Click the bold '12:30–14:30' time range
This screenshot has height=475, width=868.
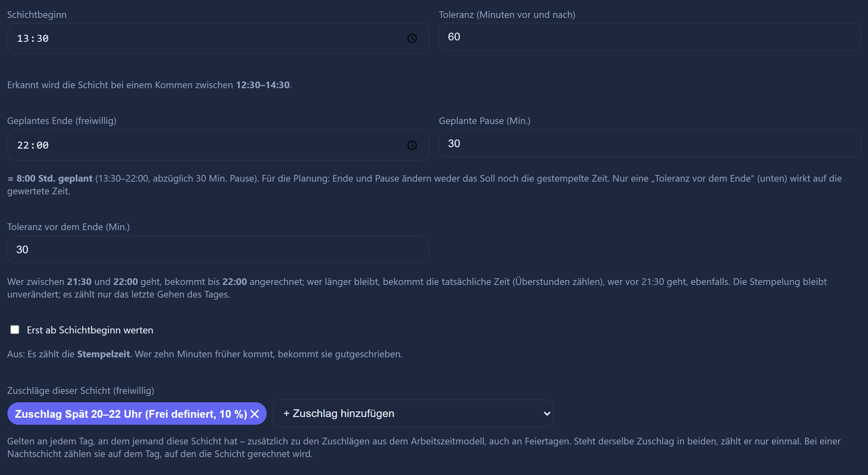tap(263, 85)
